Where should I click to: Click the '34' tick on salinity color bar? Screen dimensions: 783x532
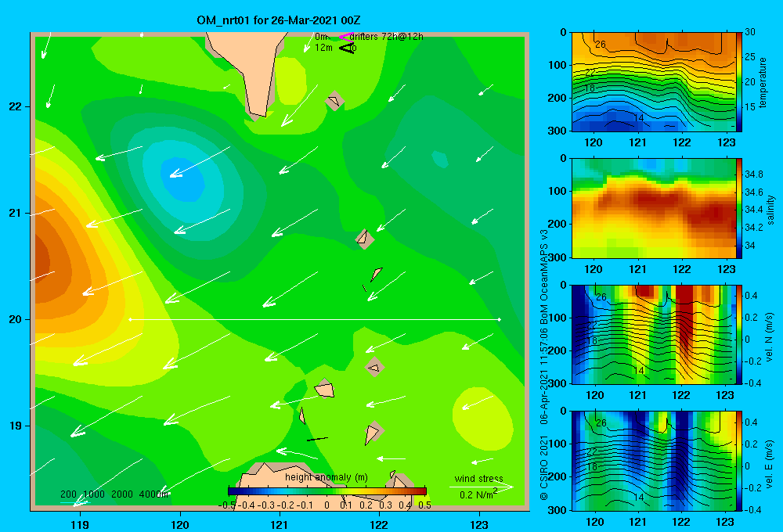pos(750,246)
